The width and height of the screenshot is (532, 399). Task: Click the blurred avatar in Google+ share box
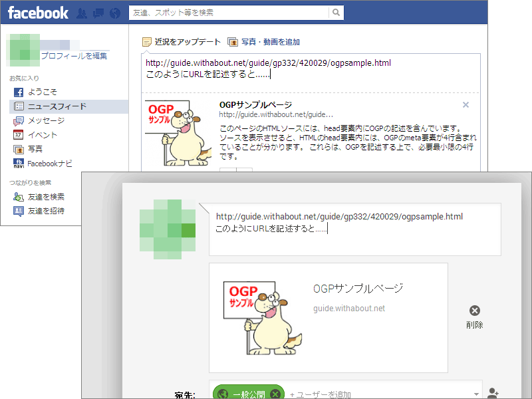[x=168, y=229]
